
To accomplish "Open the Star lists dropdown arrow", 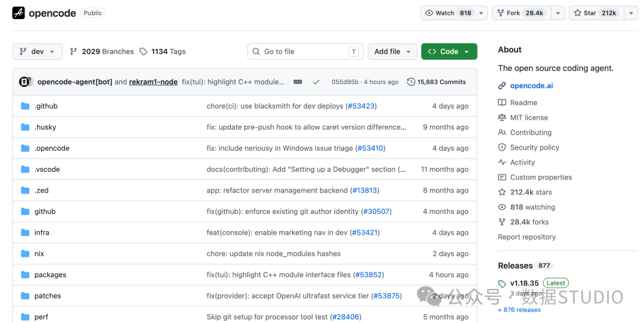I will [x=631, y=13].
